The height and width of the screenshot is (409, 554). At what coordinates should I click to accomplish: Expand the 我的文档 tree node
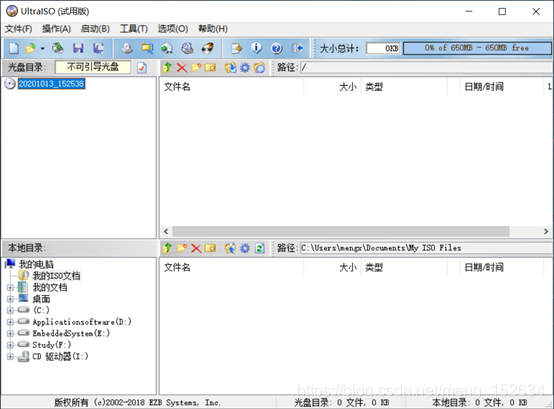[10, 288]
